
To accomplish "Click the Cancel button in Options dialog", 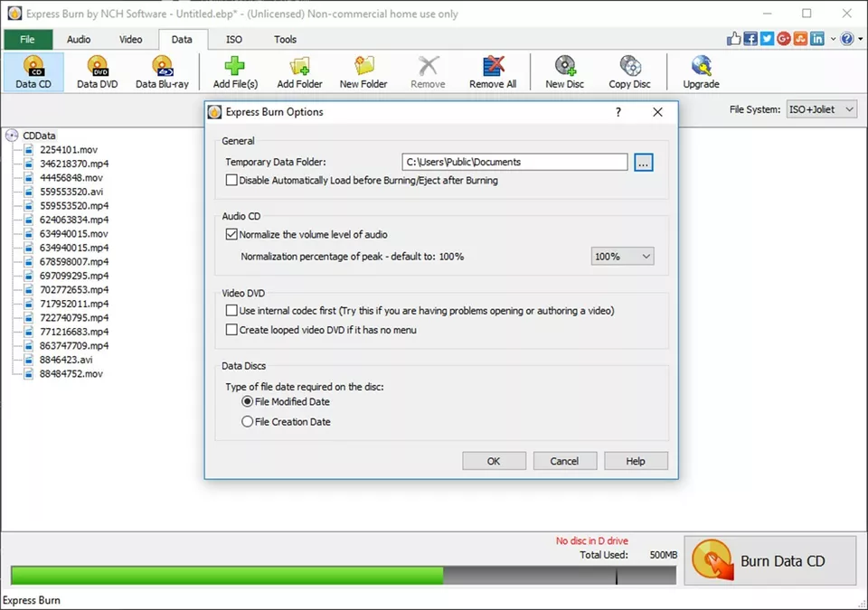I will click(x=564, y=460).
